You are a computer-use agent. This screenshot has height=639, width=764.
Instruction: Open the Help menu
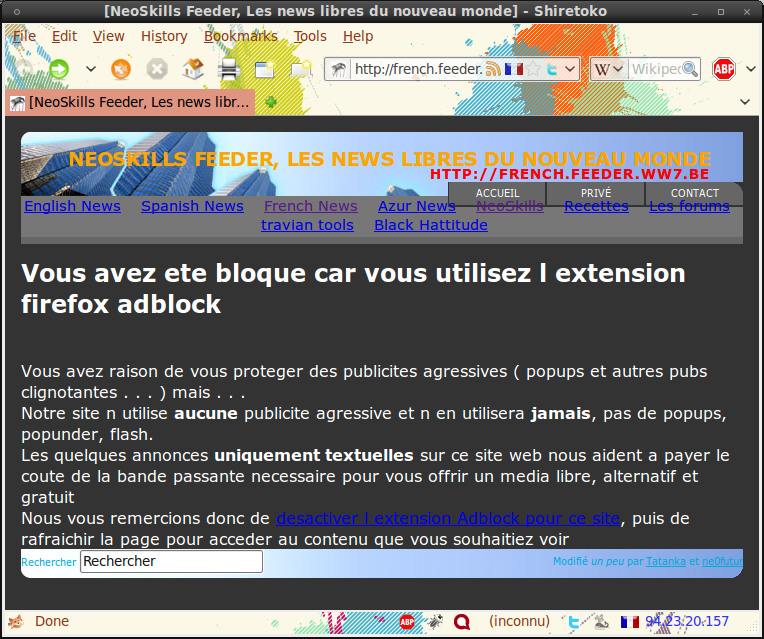click(358, 36)
